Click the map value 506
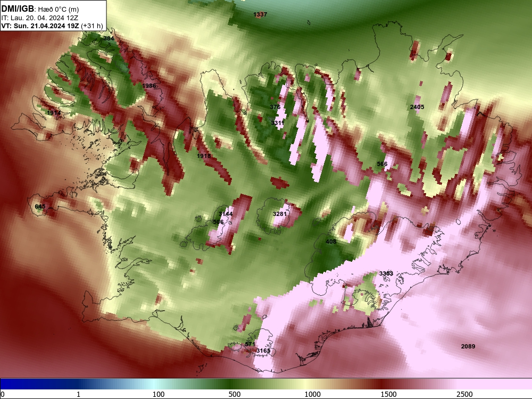The width and height of the screenshot is (532, 399). pos(218,221)
